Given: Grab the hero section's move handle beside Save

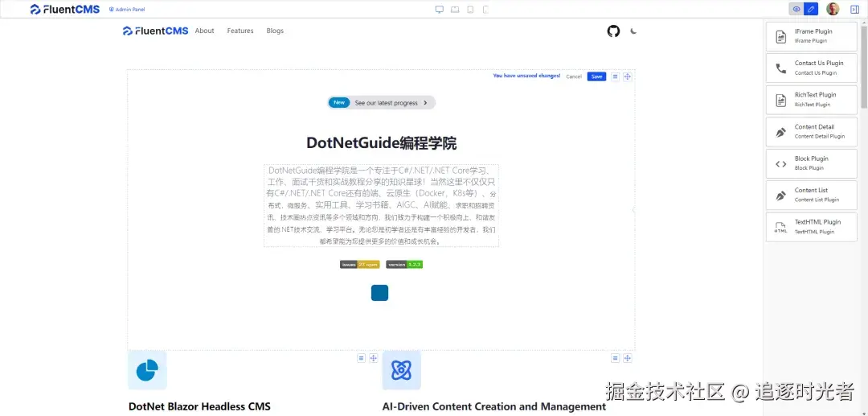Looking at the screenshot, I should coord(627,76).
